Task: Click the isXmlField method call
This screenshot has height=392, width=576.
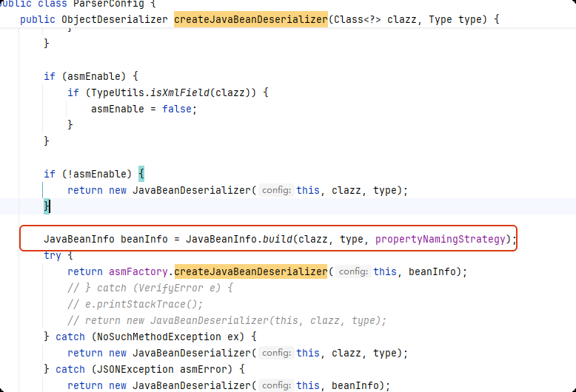Action: click(180, 92)
